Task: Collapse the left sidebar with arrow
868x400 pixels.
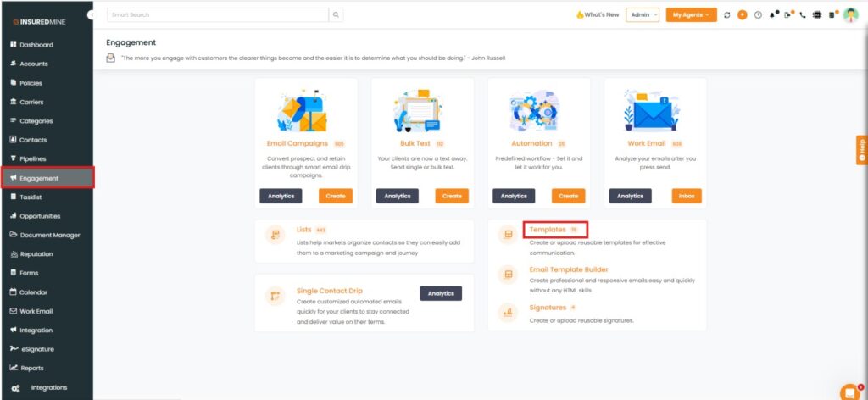Action: (x=92, y=15)
